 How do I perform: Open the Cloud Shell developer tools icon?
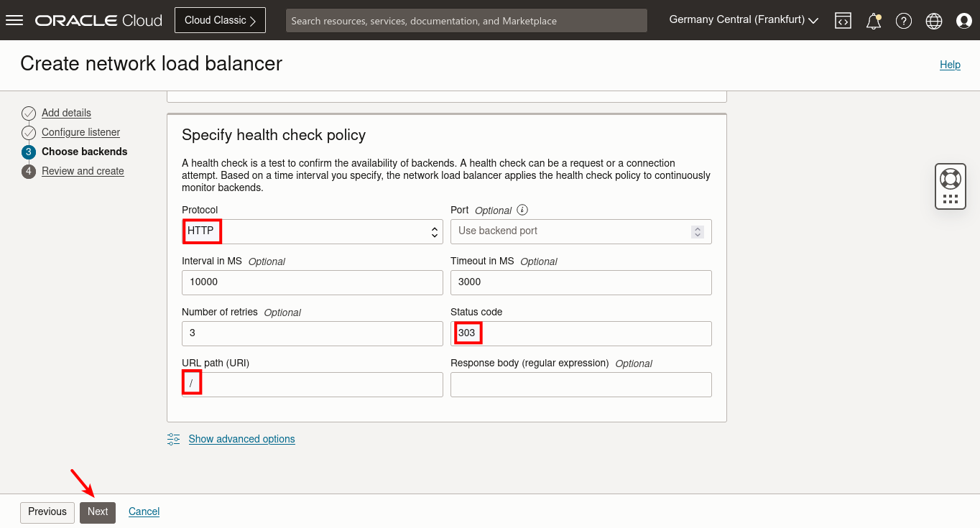(x=843, y=20)
